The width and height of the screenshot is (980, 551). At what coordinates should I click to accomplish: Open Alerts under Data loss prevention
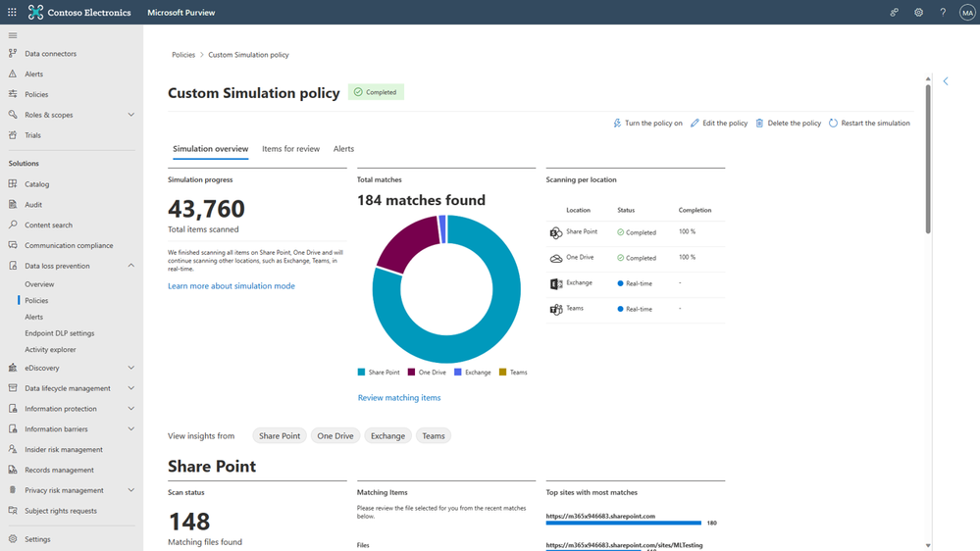(x=33, y=317)
